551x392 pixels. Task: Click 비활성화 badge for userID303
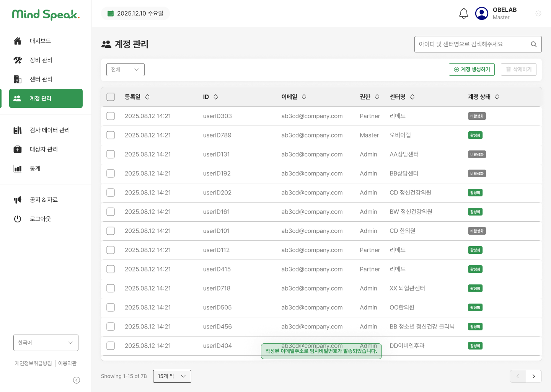click(x=477, y=116)
